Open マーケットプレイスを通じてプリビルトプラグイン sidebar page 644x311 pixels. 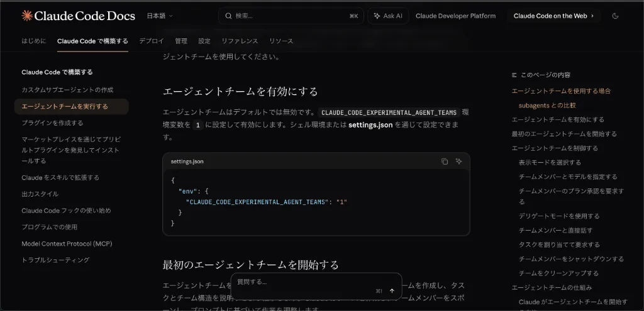click(71, 150)
